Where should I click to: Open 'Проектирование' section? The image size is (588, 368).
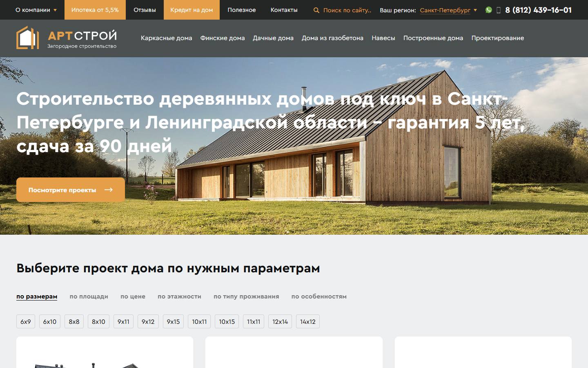click(498, 38)
